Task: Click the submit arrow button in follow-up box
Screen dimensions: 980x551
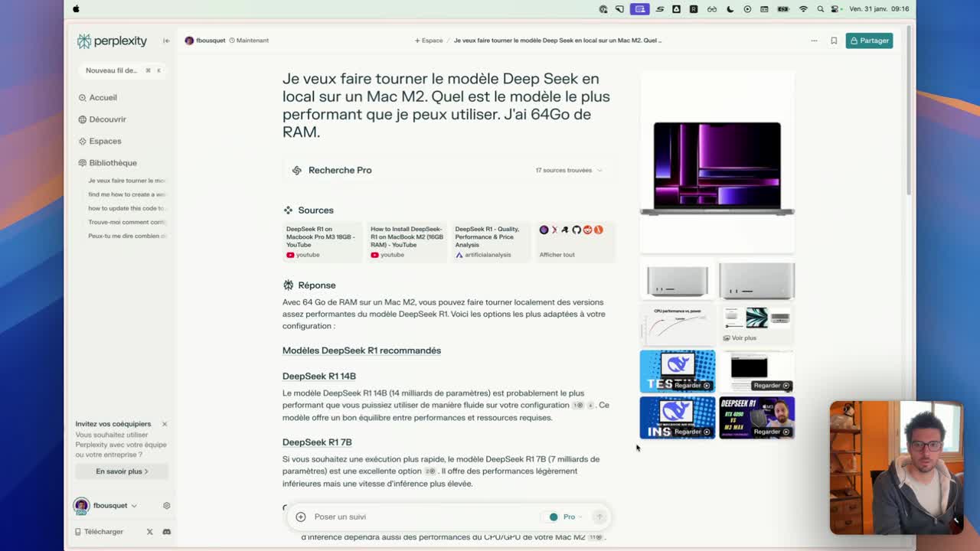Action: 599,517
